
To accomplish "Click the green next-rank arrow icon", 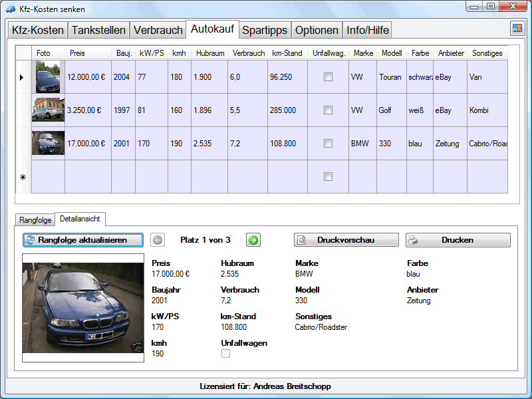I will (x=253, y=240).
